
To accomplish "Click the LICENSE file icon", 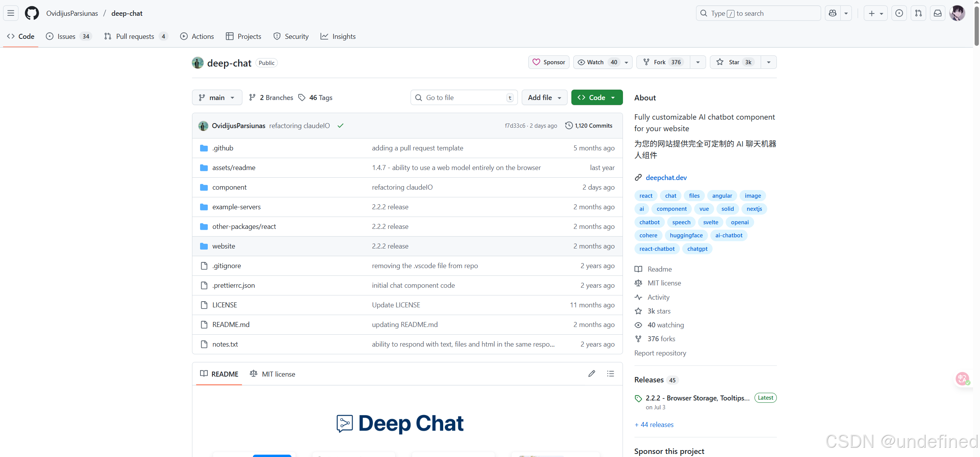I will point(204,305).
